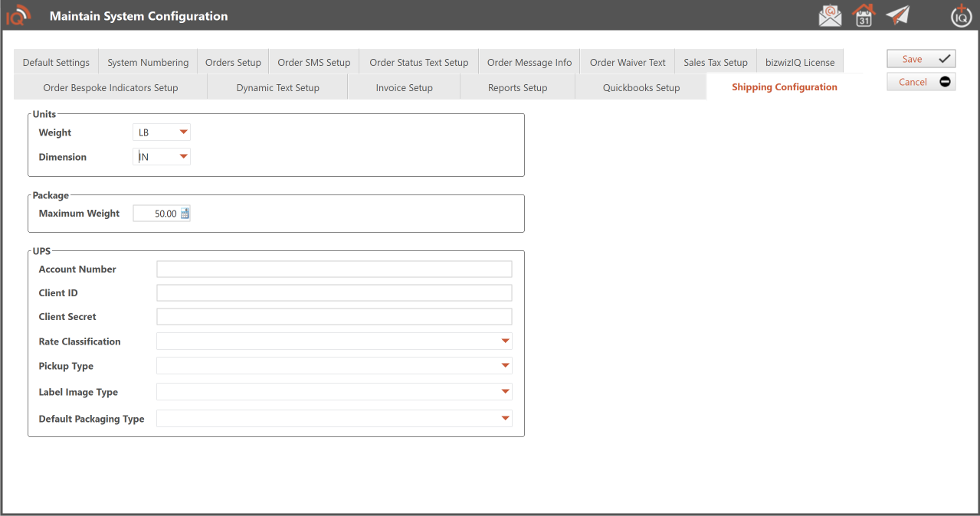Open the Maximum Weight calculator icon

tap(185, 214)
